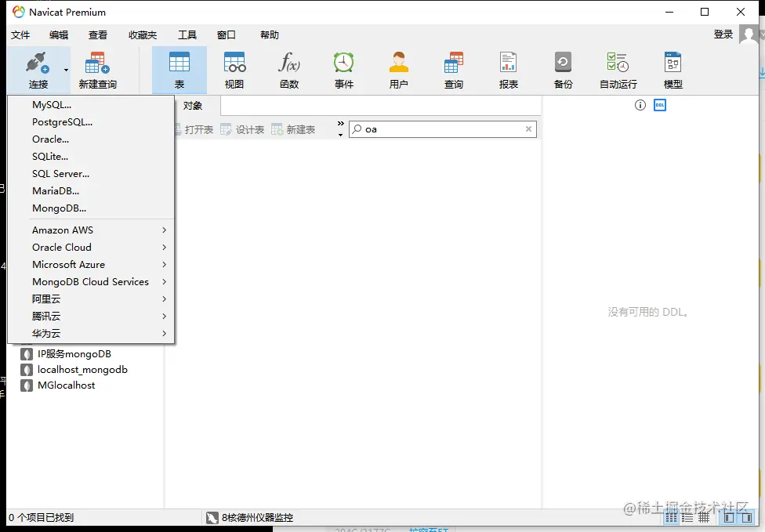
Task: Open the 事件 event clock icon
Action: tap(343, 63)
